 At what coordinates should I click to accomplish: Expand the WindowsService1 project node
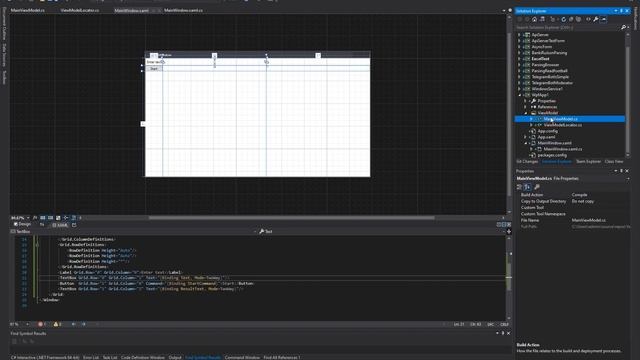[x=519, y=89]
